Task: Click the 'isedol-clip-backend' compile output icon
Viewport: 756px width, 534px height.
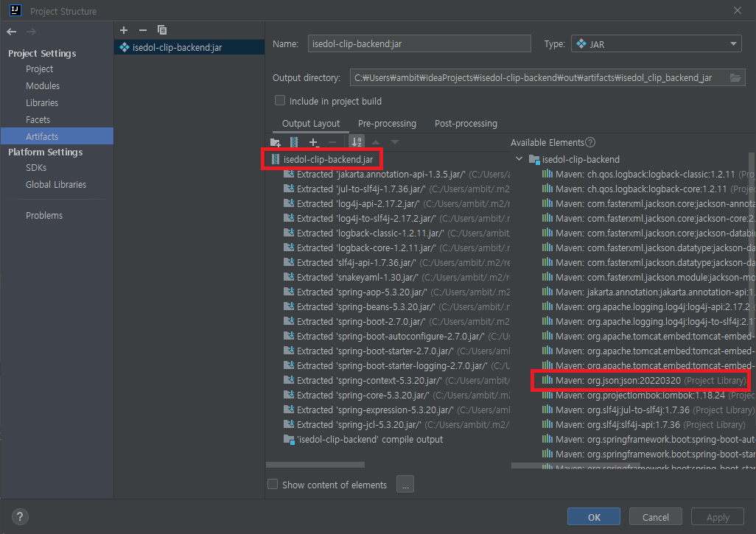Action: [x=289, y=440]
